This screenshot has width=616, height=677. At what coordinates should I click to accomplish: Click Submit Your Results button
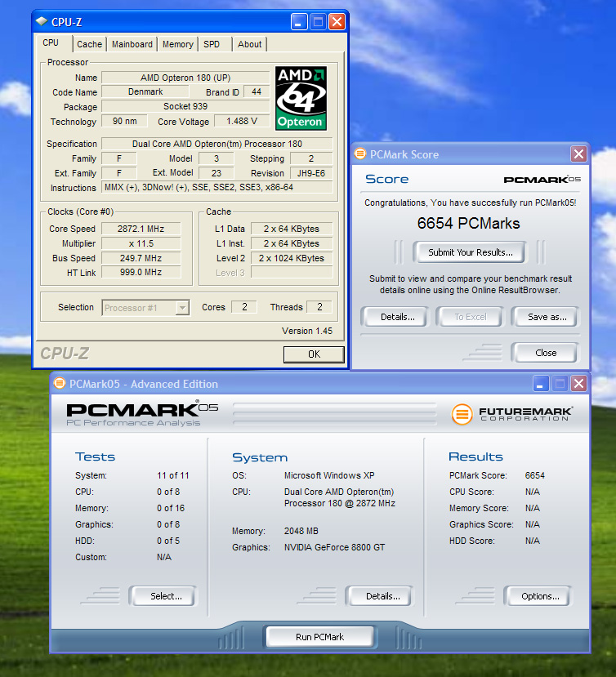[471, 252]
